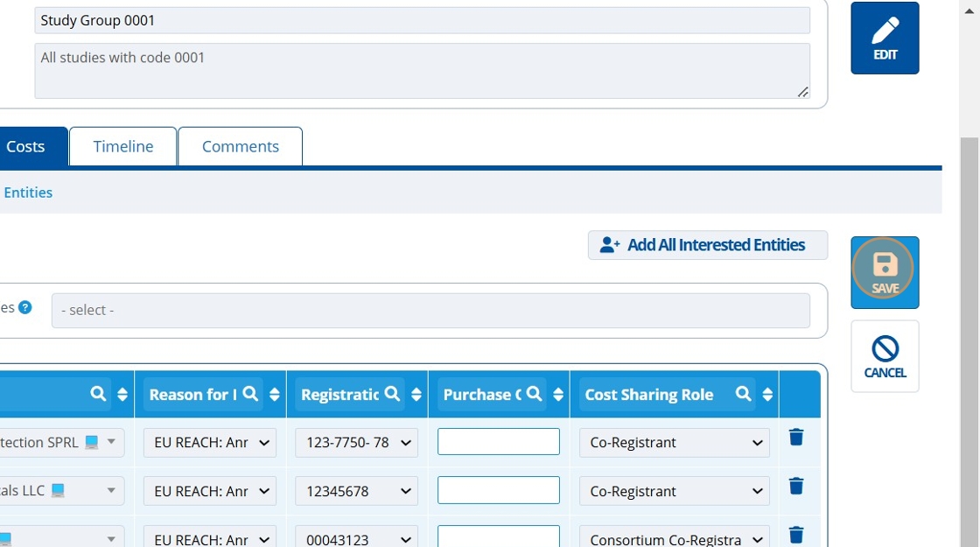Switch to the Timeline tab
This screenshot has height=547, width=980.
point(123,147)
